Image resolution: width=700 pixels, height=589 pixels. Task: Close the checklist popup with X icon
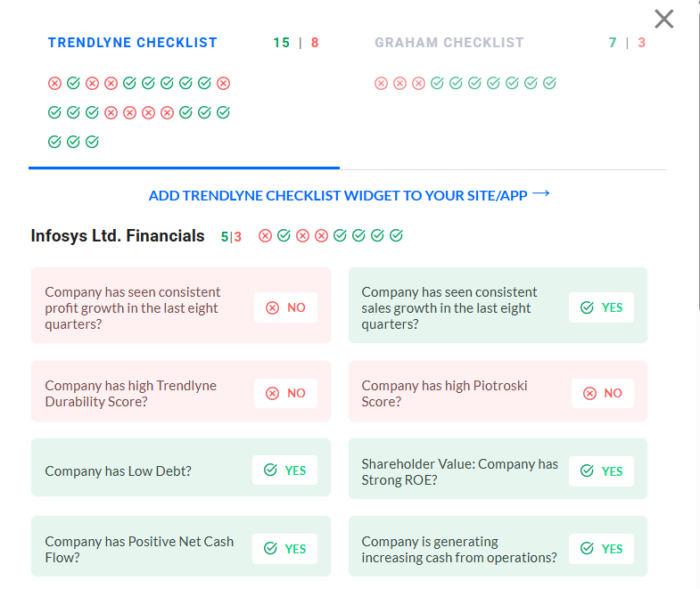tap(663, 19)
